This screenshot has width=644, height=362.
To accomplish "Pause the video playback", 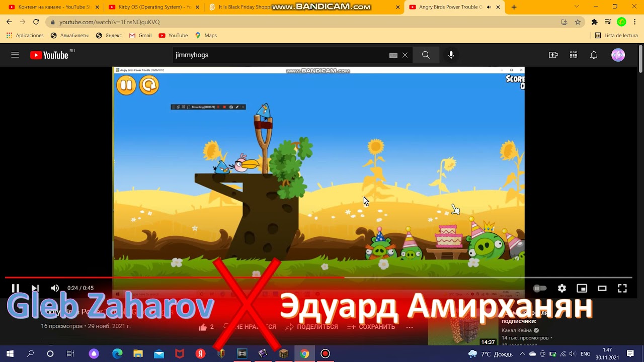I will tap(16, 288).
